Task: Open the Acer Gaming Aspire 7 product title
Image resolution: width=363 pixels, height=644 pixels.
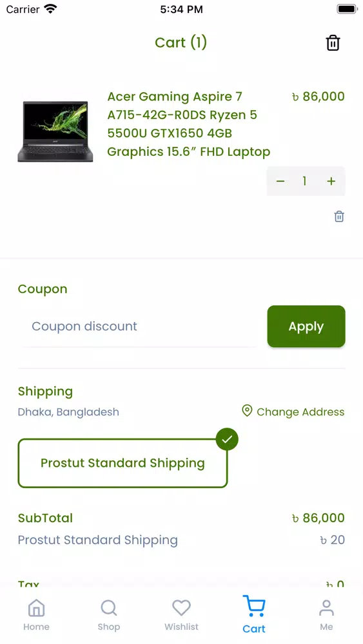Action: [189, 124]
